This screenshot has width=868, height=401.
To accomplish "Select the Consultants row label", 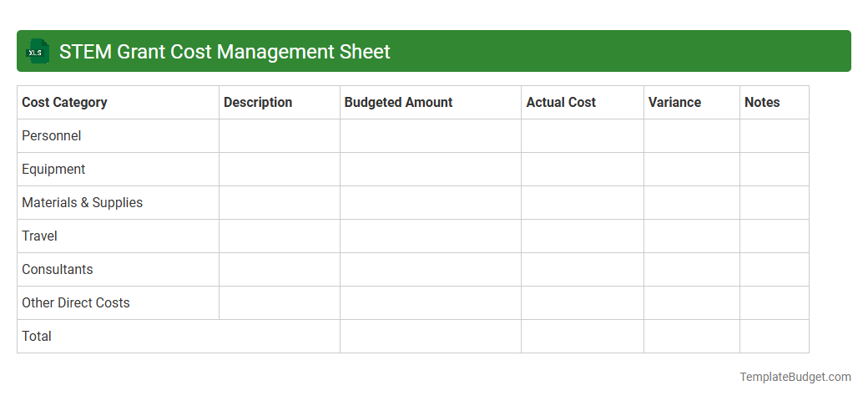I will coord(58,269).
